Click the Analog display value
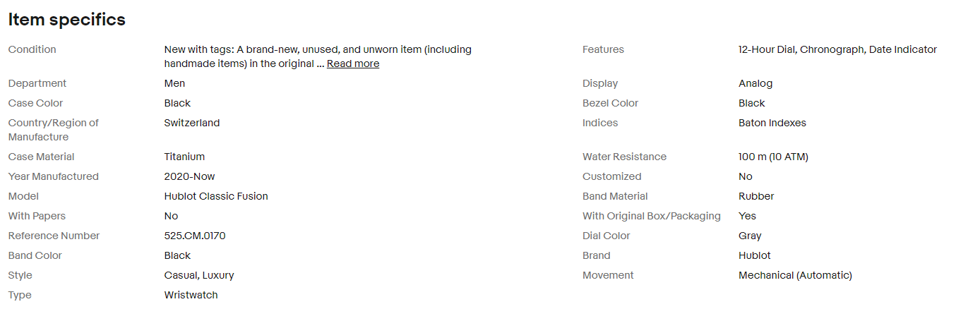The height and width of the screenshot is (309, 980). tap(755, 83)
